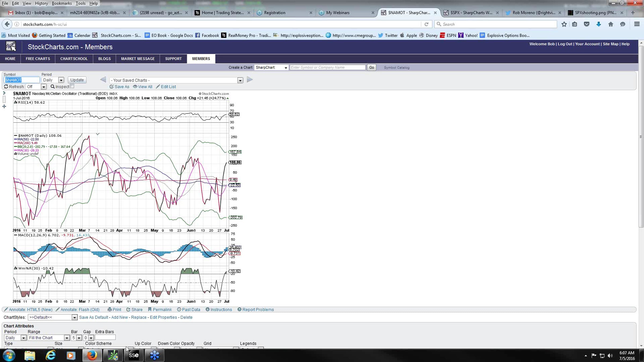Screen dimensions: 644x362
Task: Click the next saved chart arrow
Action: [250, 80]
